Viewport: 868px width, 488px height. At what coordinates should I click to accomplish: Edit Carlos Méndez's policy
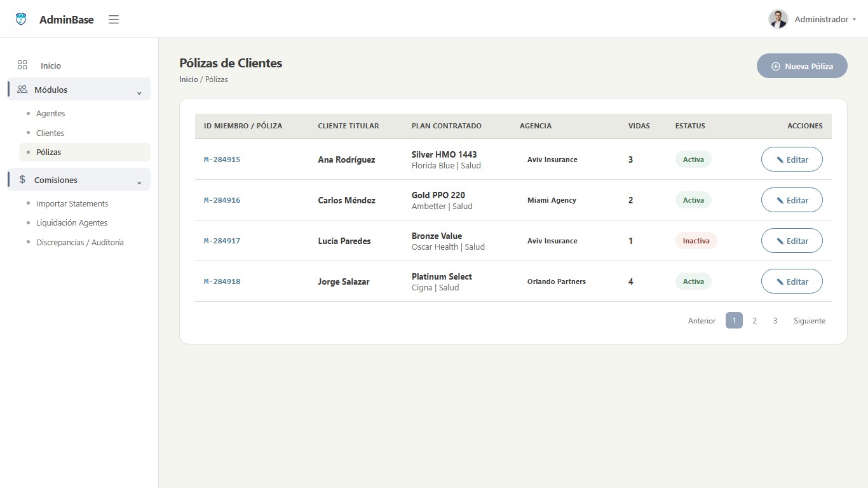click(x=792, y=200)
